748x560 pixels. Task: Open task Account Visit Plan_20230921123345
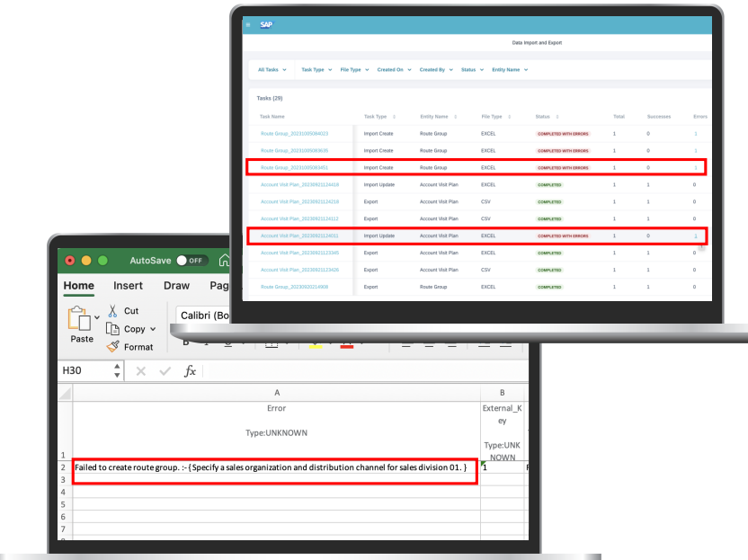pyautogui.click(x=299, y=253)
